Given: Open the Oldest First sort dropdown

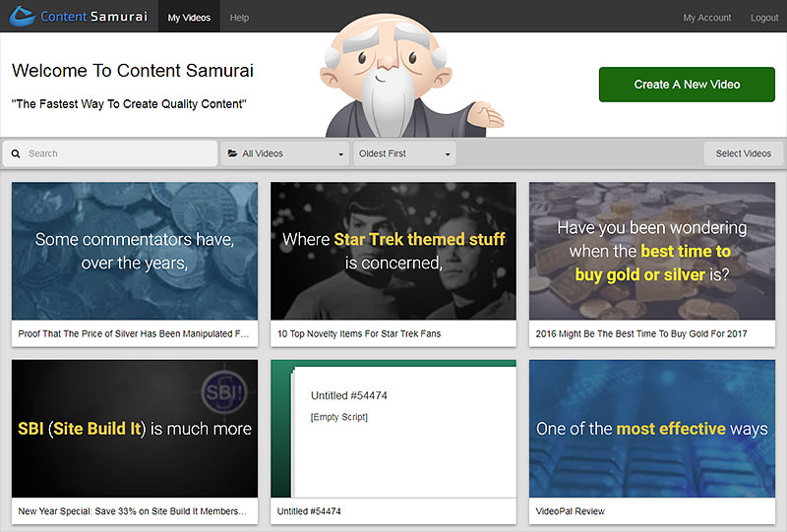Looking at the screenshot, I should pyautogui.click(x=404, y=153).
